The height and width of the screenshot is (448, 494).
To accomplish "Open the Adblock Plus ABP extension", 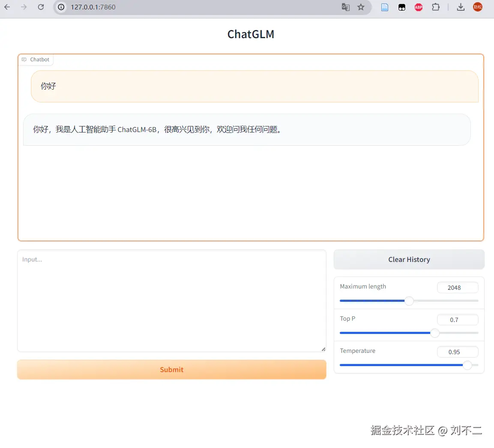I will coord(419,7).
